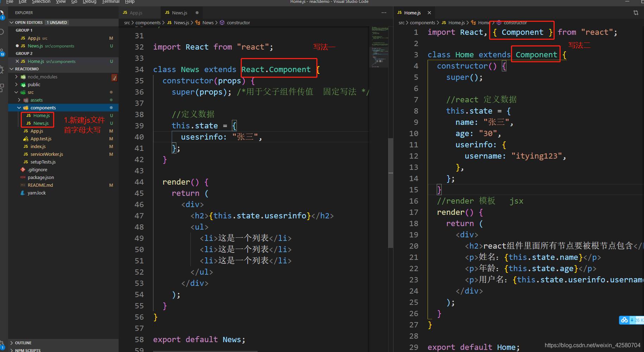Click 'src' in the Home.js breadcrumb
This screenshot has height=352, width=644.
click(402, 23)
